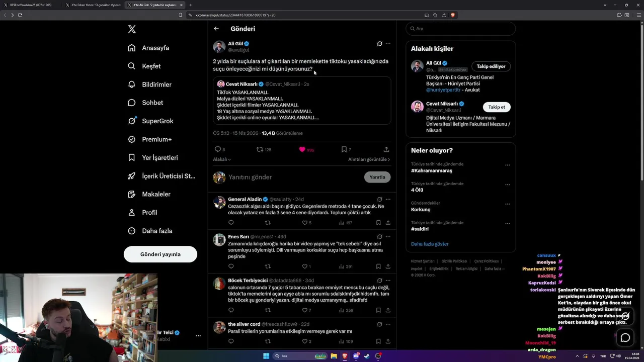Image resolution: width=644 pixels, height=362 pixels.
Task: Open SuperGrok from the sidebar
Action: (x=150, y=121)
